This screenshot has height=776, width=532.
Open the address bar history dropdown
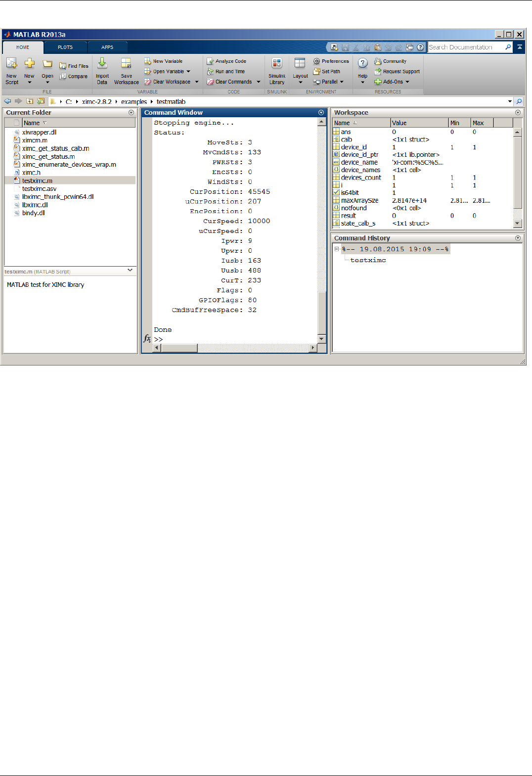click(510, 101)
